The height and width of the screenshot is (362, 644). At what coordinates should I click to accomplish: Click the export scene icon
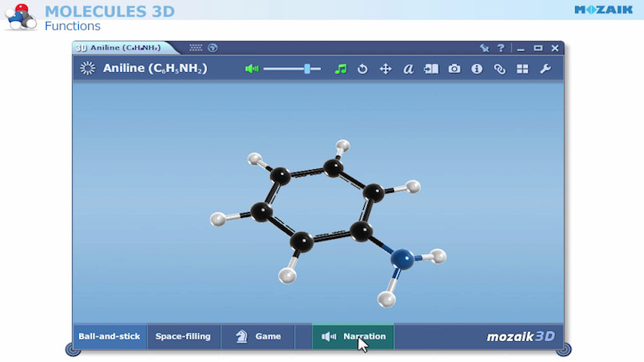[431, 69]
